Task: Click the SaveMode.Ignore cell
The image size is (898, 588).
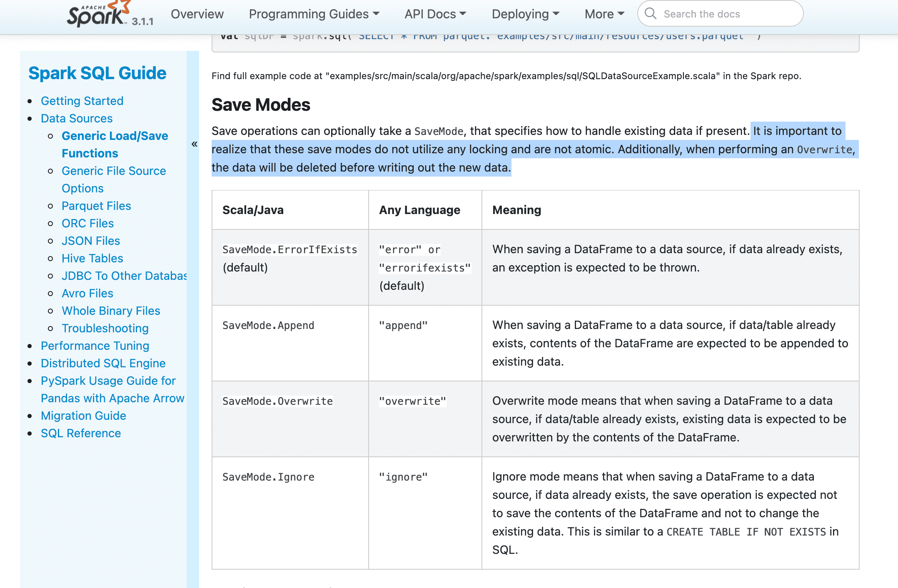Action: click(290, 513)
